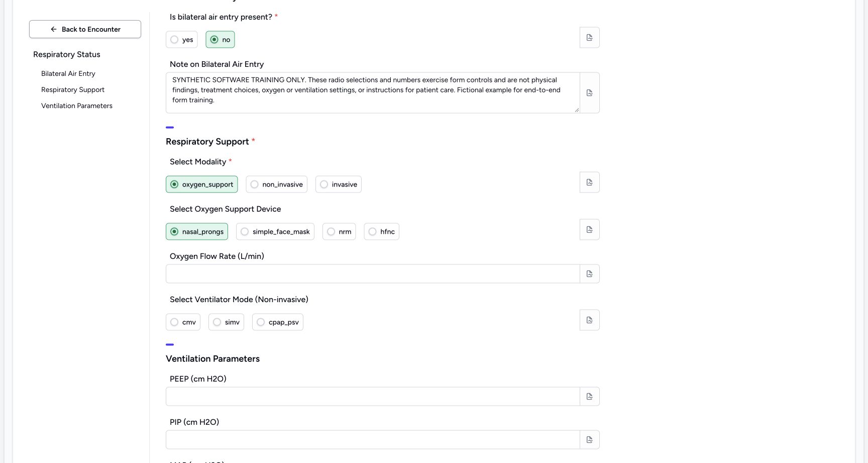Screen dimensions: 868x463
Task: Click note icon beside PEEP field
Action: [589, 397]
